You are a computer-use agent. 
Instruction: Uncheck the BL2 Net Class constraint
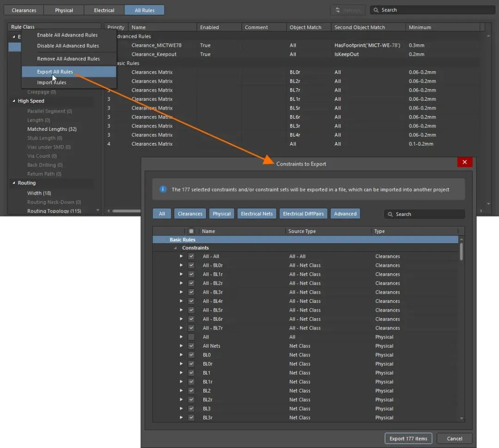click(x=191, y=391)
